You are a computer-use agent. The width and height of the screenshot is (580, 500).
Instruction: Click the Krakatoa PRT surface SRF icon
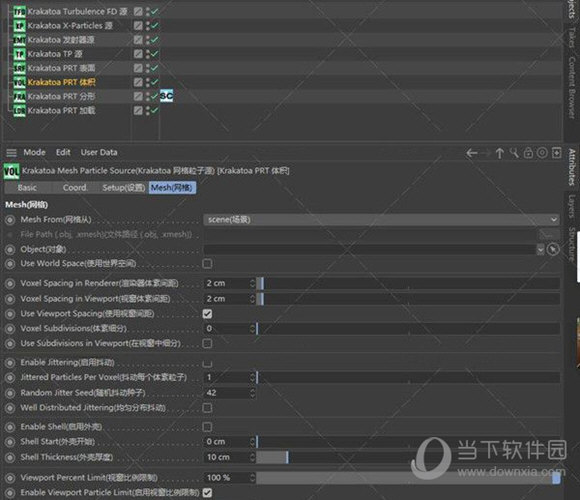click(x=20, y=68)
